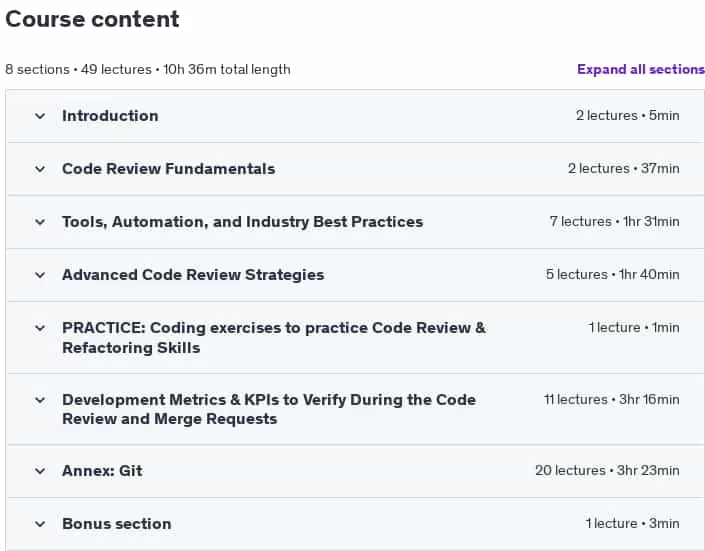Click chevron beside Development Metrics & KPIs
The image size is (705, 551).
pos(40,400)
